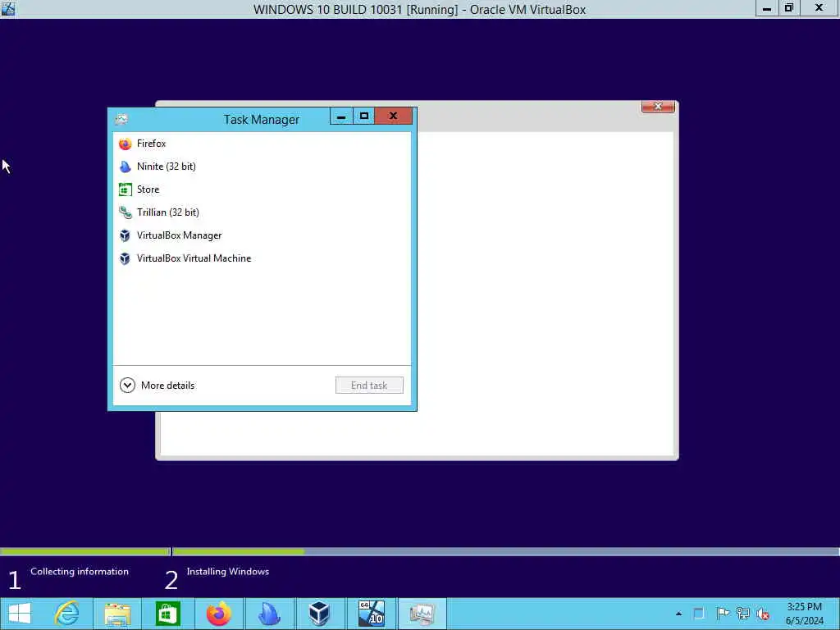Click the muted volume tray icon
Viewport: 840px width, 630px height.
763,614
